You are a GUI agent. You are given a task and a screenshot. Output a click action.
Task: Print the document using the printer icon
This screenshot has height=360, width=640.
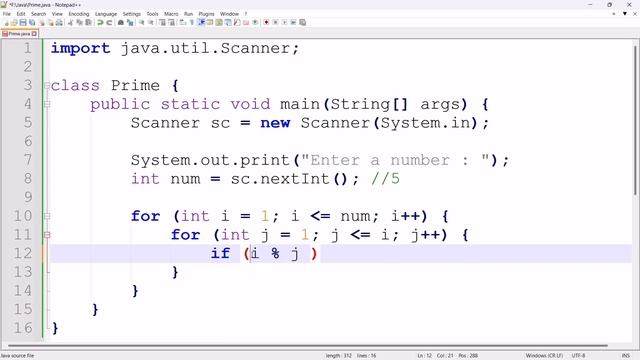click(x=60, y=22)
